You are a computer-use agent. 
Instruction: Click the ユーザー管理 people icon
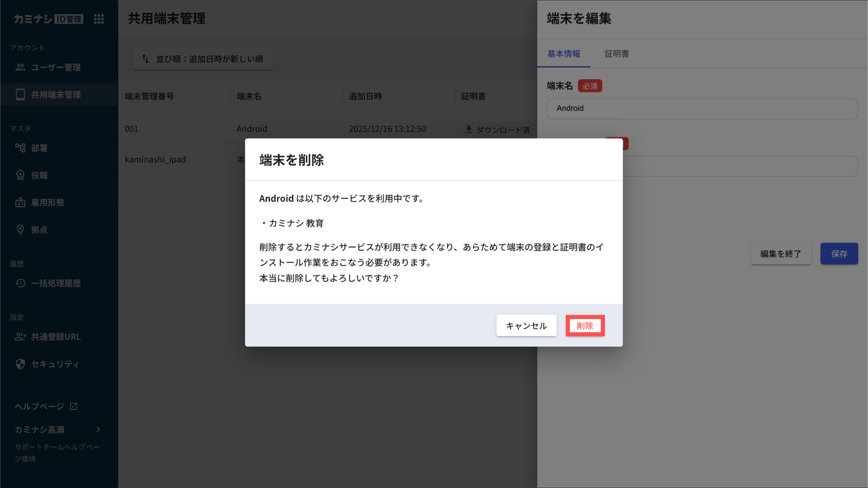20,67
